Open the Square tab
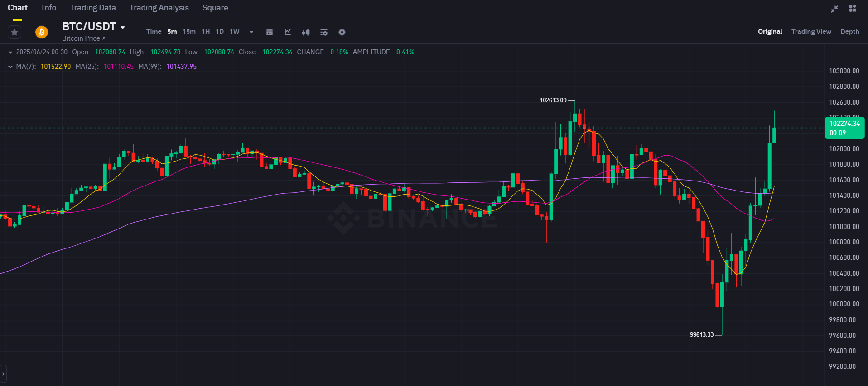The height and width of the screenshot is (386, 868). [215, 8]
